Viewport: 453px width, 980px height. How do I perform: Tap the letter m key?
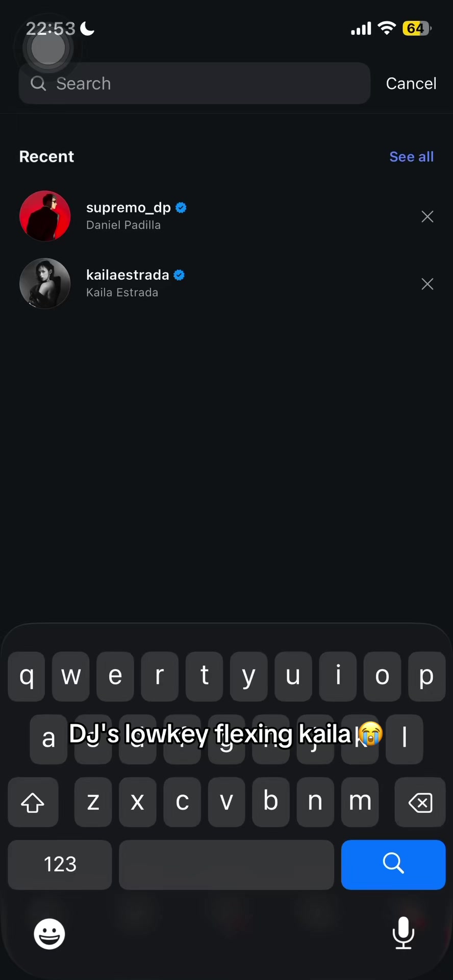tap(360, 802)
